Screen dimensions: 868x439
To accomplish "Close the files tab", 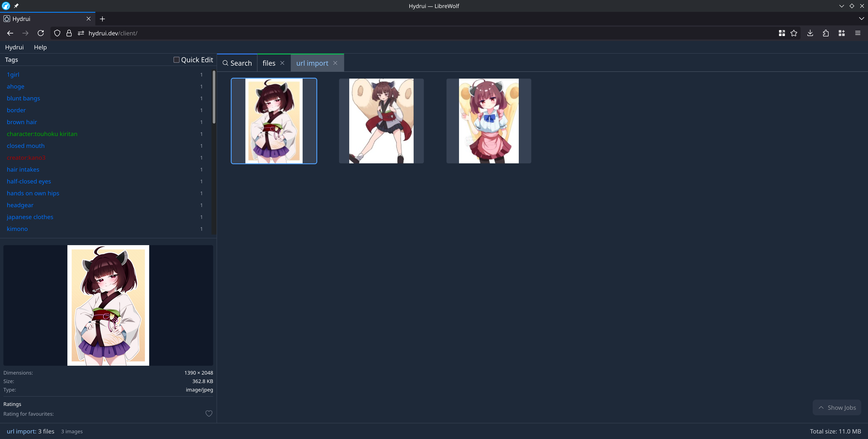I will tap(282, 63).
